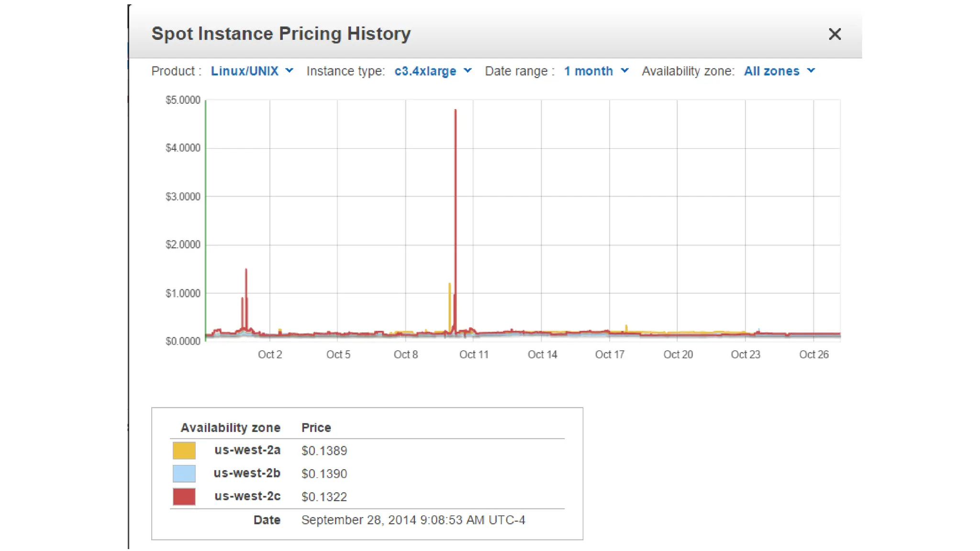Click the Oct 26 axis label

point(813,354)
